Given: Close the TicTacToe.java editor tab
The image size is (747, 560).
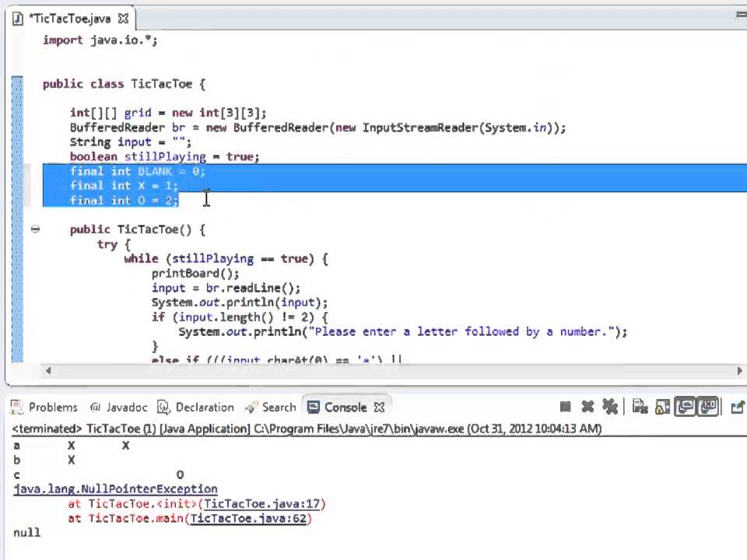Looking at the screenshot, I should (123, 19).
